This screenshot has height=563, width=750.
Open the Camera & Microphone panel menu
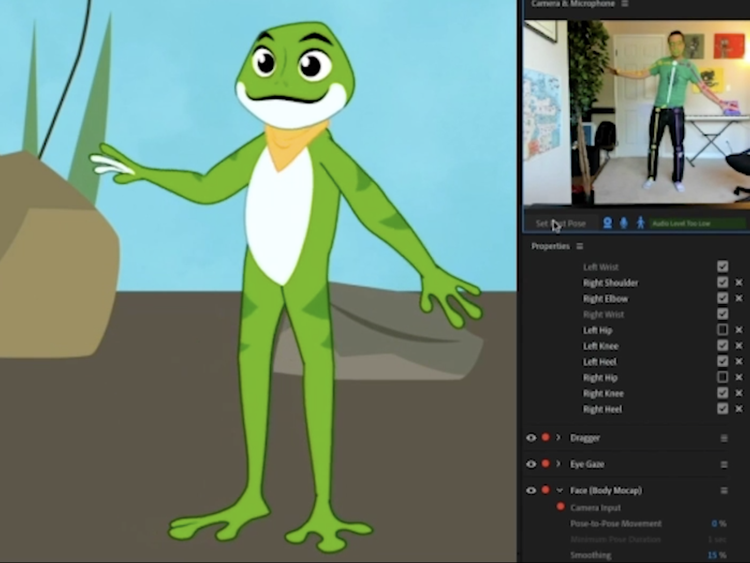pyautogui.click(x=625, y=4)
